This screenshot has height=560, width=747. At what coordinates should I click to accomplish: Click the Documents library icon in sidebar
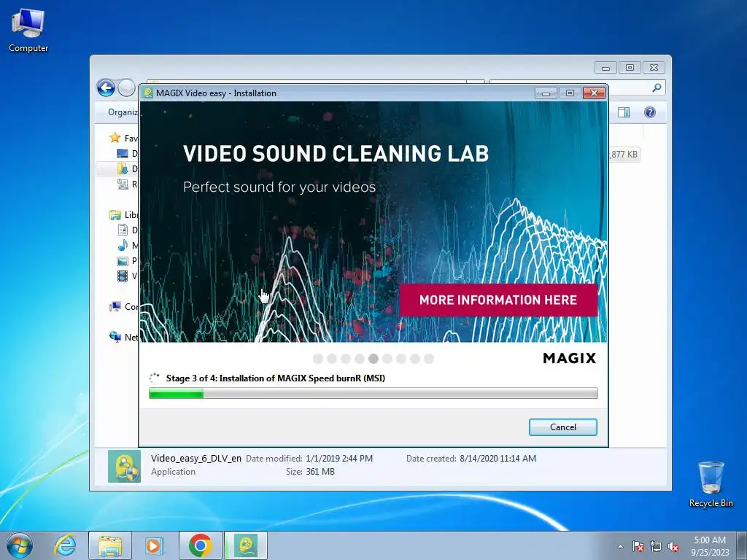click(x=123, y=230)
